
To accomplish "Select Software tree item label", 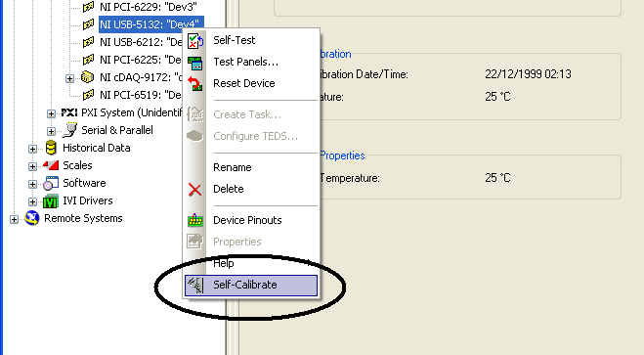I will tap(84, 183).
